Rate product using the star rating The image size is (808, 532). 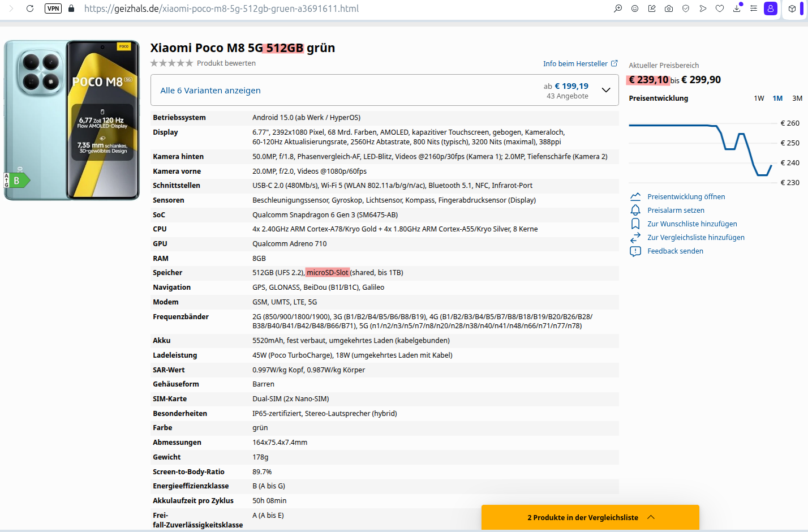pos(171,63)
